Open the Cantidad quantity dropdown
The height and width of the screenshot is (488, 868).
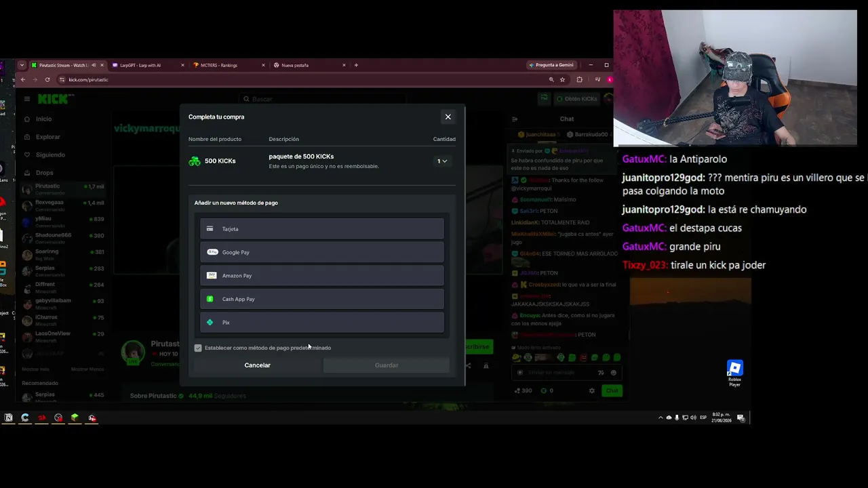(442, 161)
